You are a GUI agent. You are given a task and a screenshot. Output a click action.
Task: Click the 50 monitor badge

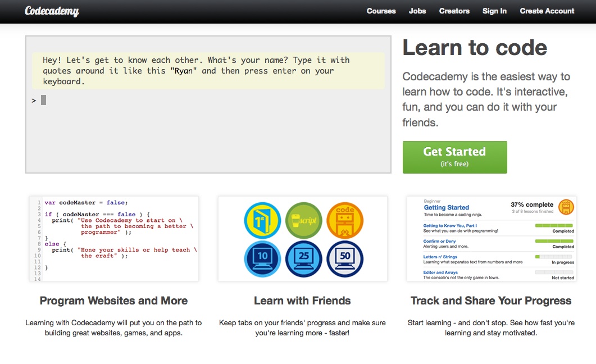point(345,259)
